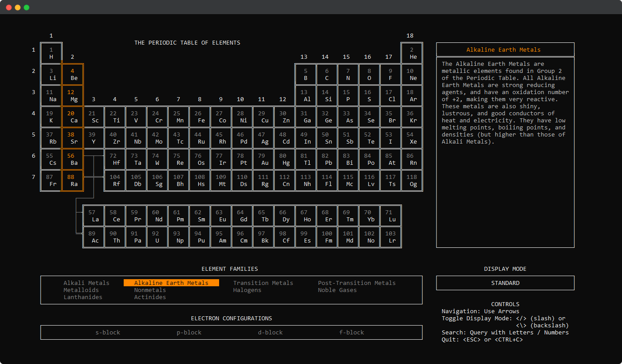Highlight the Alkali Metals family
This screenshot has height=364, width=622.
[87, 283]
